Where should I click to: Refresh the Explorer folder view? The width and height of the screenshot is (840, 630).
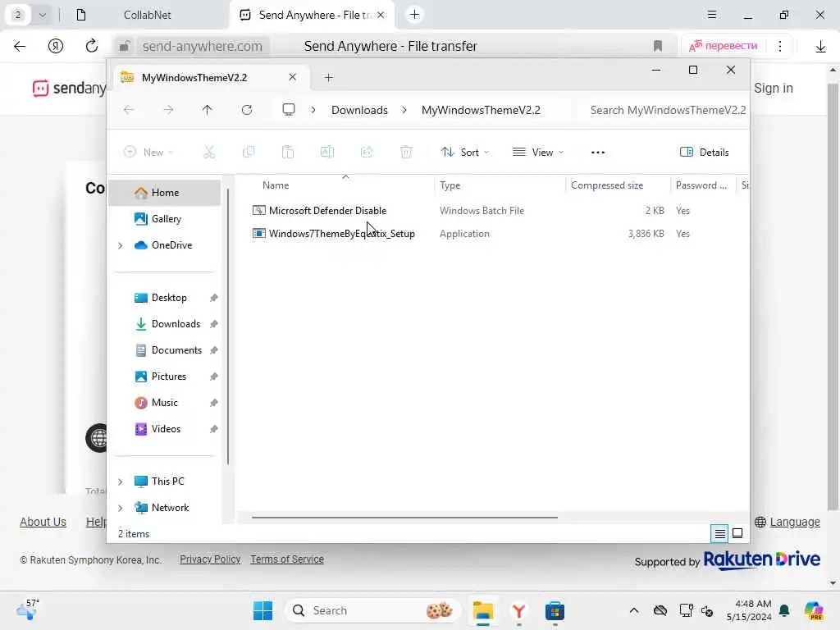point(247,110)
